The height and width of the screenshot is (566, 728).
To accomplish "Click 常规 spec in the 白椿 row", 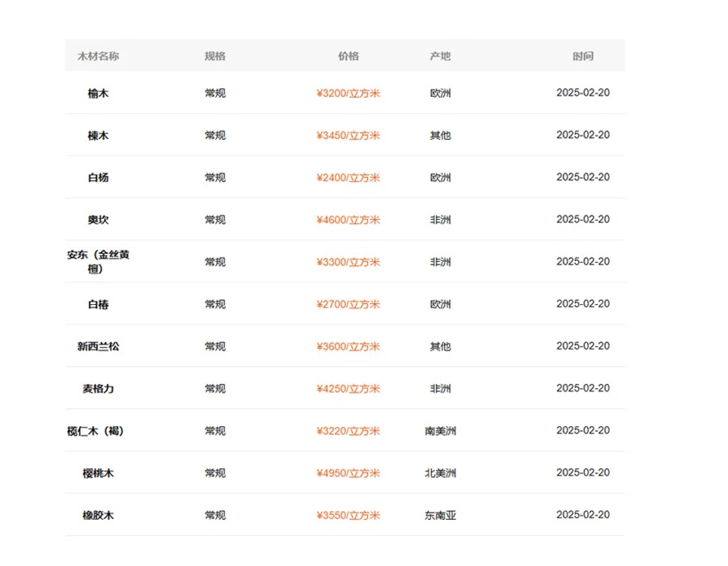I will coord(215,304).
